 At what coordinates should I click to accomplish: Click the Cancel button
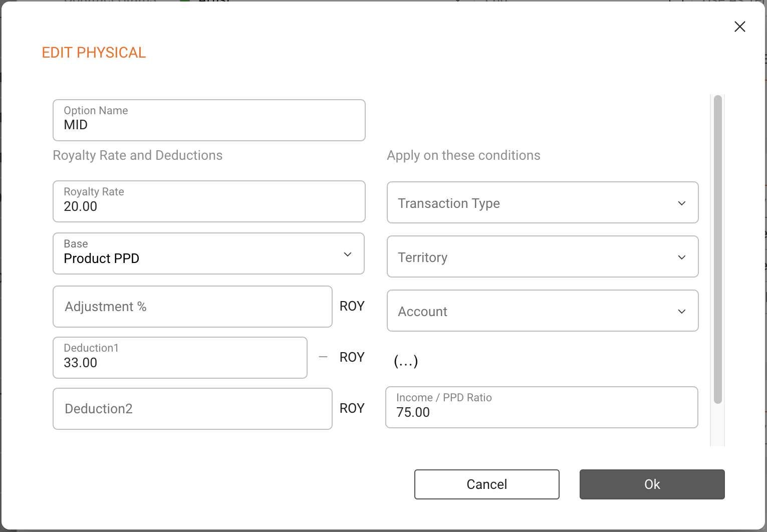tap(486, 484)
